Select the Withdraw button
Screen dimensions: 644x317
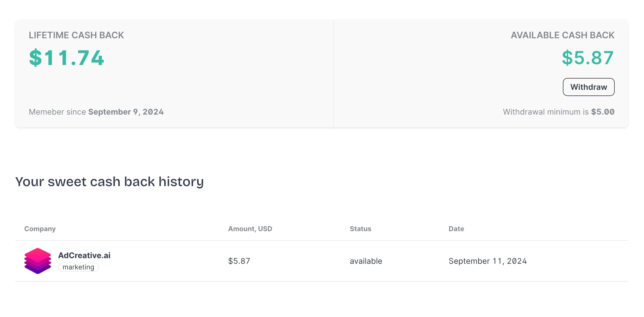pos(589,87)
